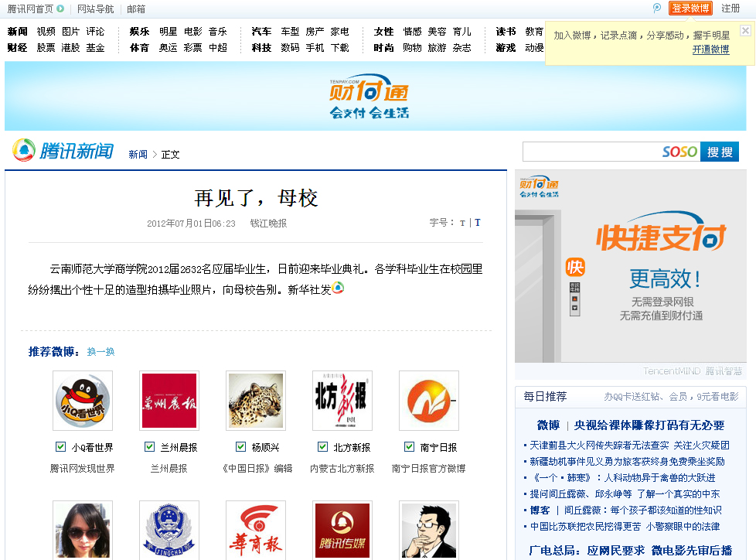Screen dimensions: 756x560
Task: Click the green arrow beside 腾讯网首页
Action: [x=60, y=9]
